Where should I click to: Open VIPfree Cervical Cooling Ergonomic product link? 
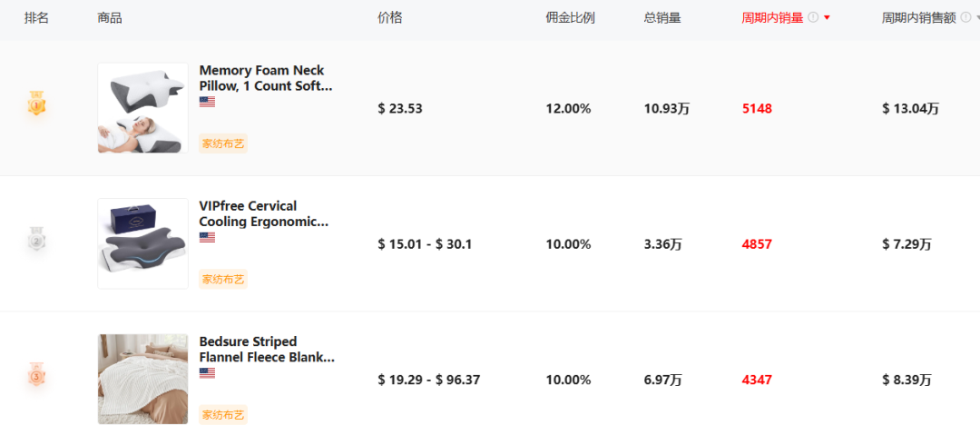[264, 214]
